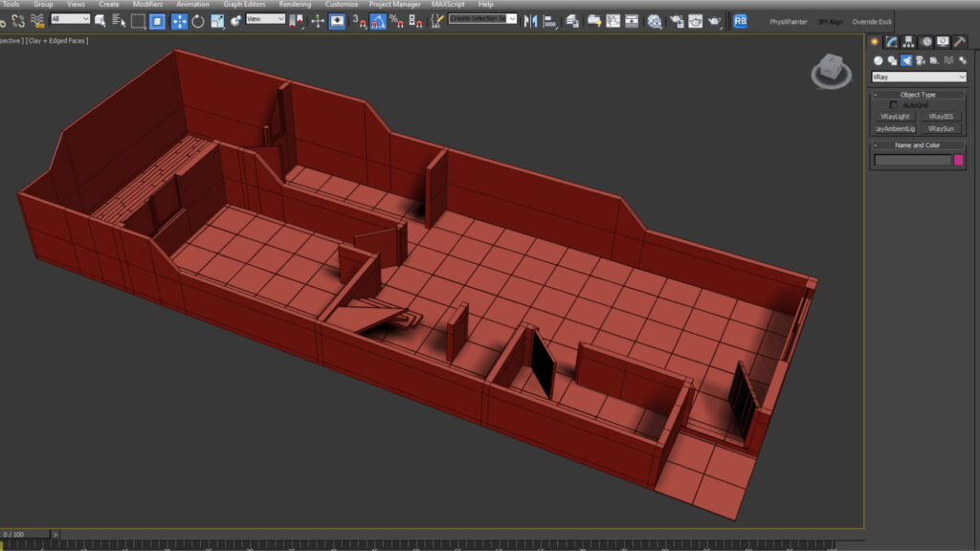Open the Modifiers menu
This screenshot has height=551, width=980.
(x=147, y=5)
